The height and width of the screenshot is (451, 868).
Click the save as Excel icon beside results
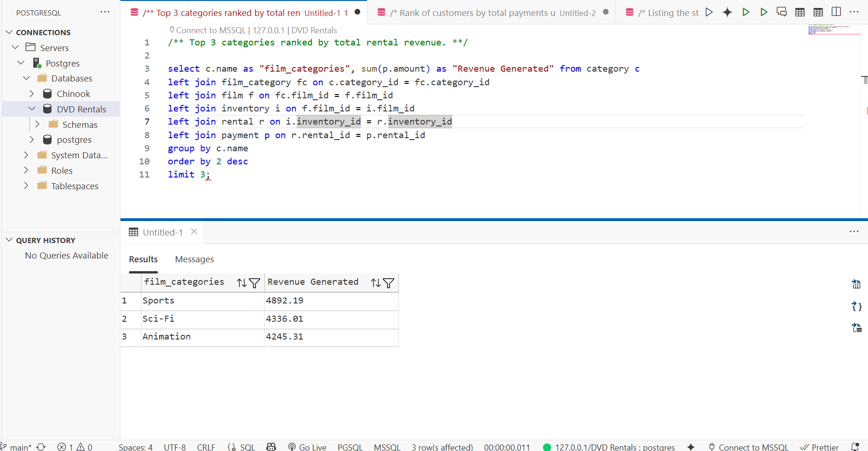pyautogui.click(x=856, y=328)
